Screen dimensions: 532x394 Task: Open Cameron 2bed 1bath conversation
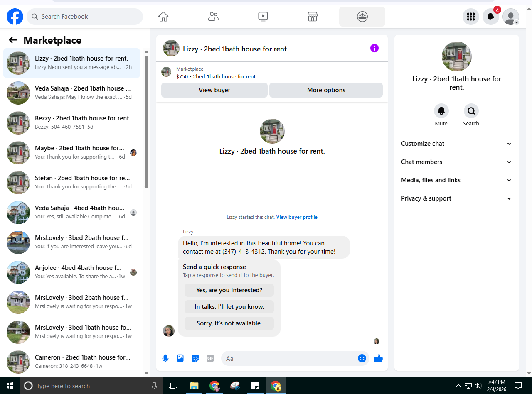(71, 362)
